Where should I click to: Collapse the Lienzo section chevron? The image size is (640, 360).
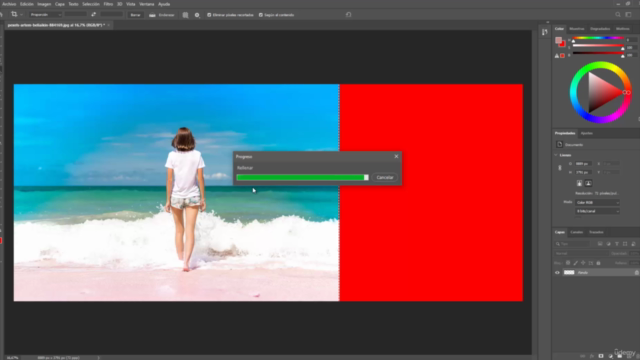tap(556, 155)
